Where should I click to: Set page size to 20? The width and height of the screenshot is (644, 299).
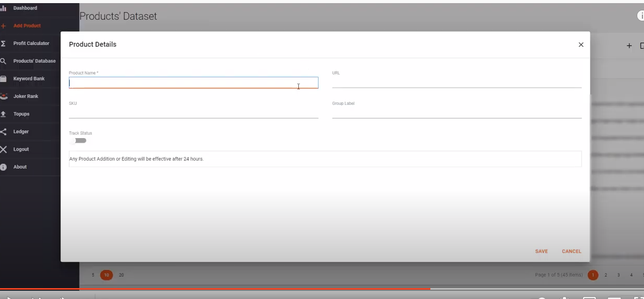pos(122,275)
